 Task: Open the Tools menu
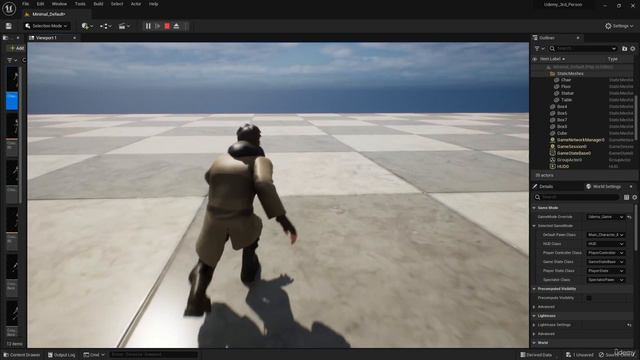[x=80, y=4]
